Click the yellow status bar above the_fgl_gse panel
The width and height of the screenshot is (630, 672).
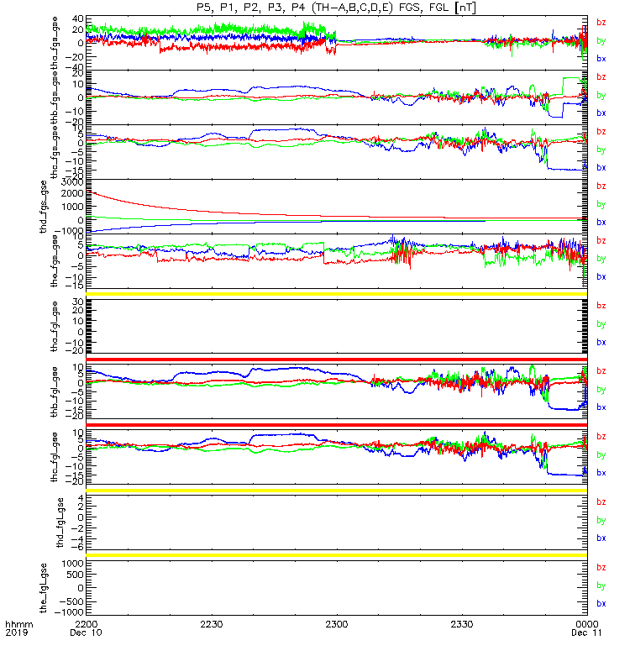click(337, 555)
